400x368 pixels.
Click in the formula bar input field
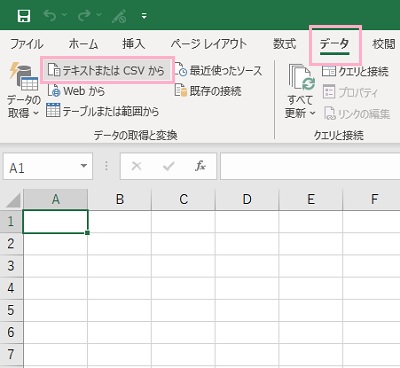pyautogui.click(x=310, y=166)
